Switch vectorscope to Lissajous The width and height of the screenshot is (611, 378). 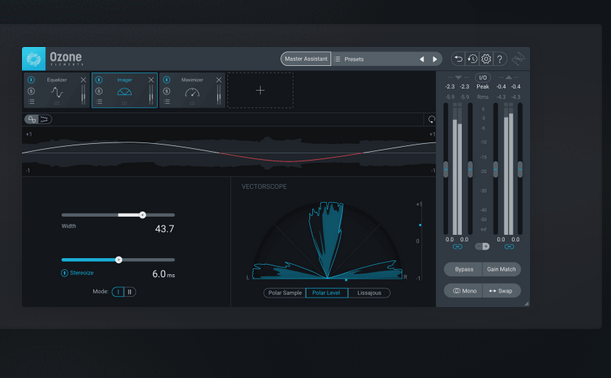369,293
